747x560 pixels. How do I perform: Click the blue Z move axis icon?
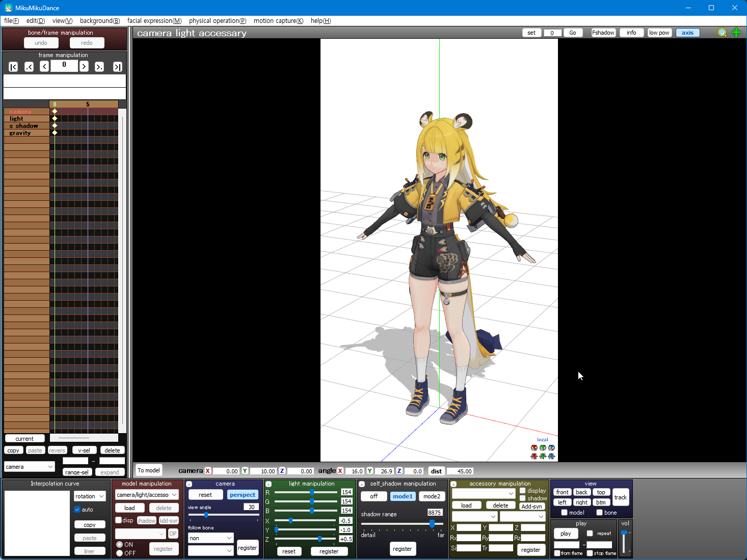coord(551,456)
